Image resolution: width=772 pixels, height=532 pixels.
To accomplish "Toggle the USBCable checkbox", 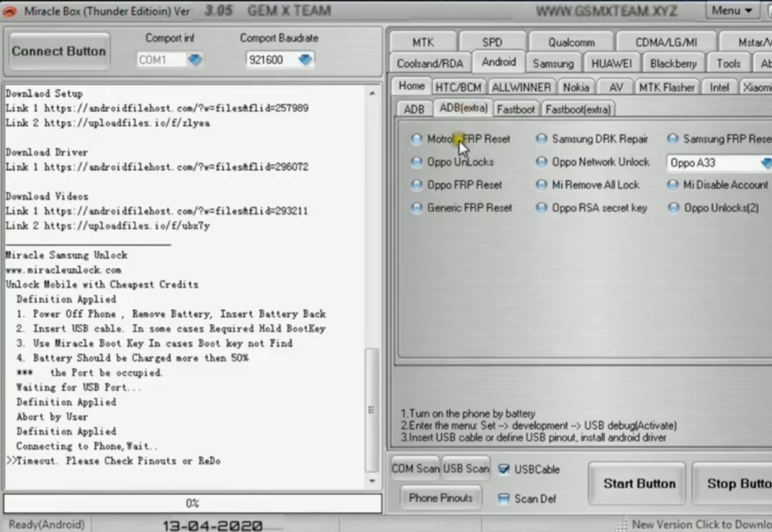I will [x=504, y=470].
